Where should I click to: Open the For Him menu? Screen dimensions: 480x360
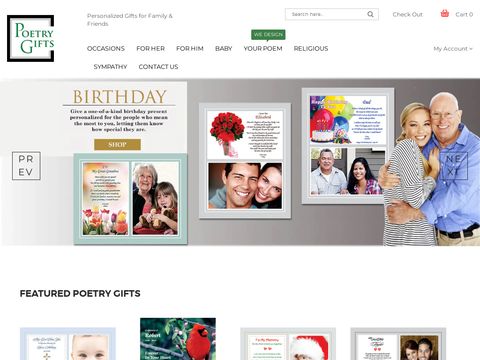(x=190, y=49)
